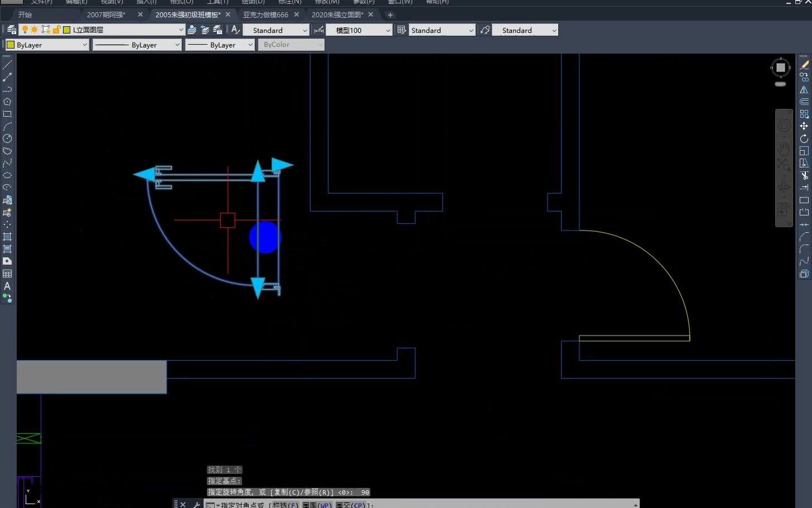The width and height of the screenshot is (812, 508).
Task: Open the ByLayer linetype dropdown
Action: (137, 45)
